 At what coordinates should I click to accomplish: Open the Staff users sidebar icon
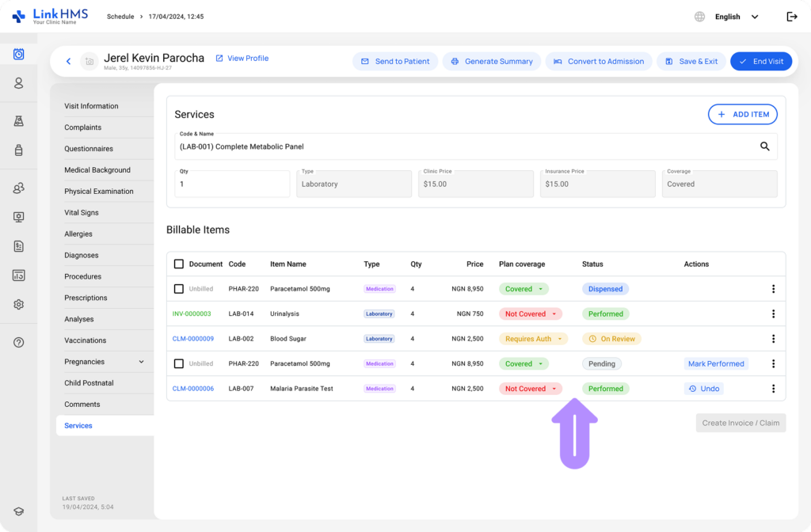coord(19,188)
